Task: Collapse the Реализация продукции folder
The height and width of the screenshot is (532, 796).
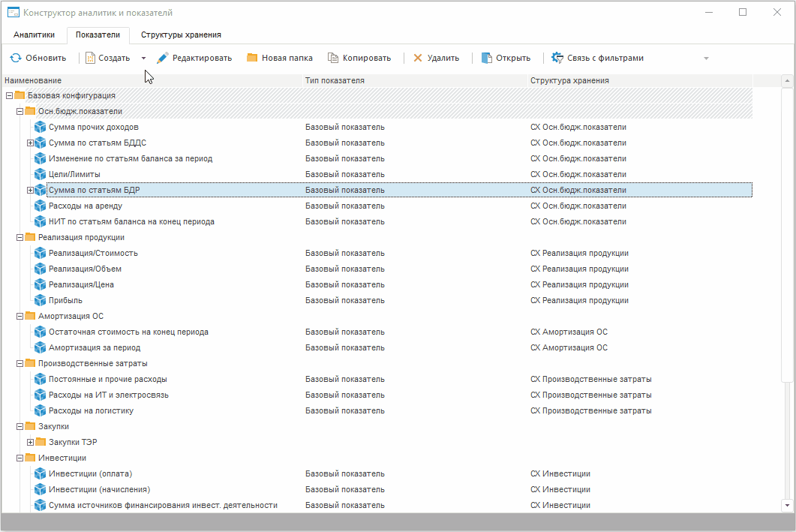Action: pos(20,237)
